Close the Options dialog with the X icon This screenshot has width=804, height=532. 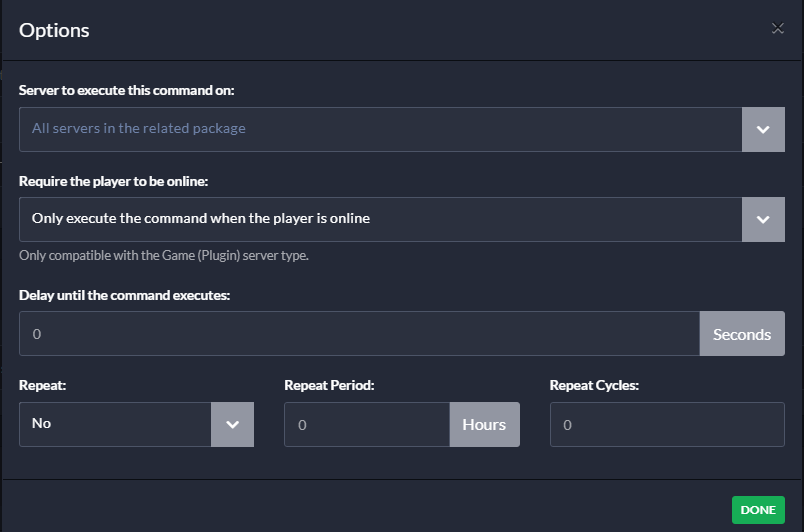coord(777,28)
